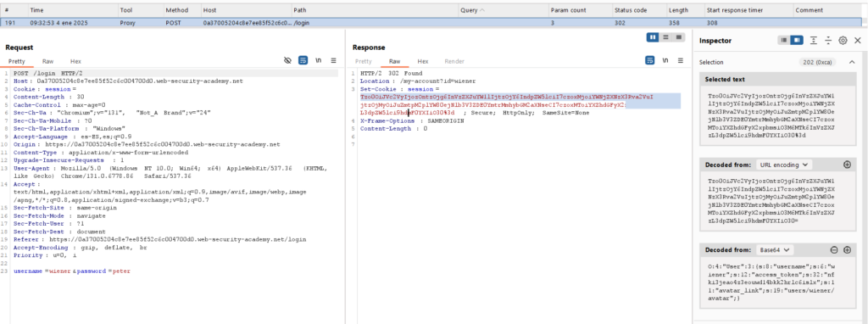Add decoding step beside Base64
Image resolution: width=868 pixels, height=324 pixels.
coord(847,249)
